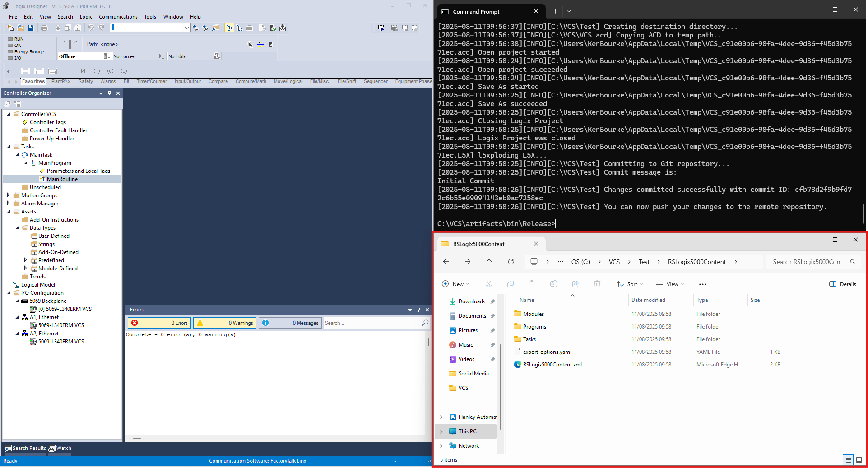Click the Undo arrow in Logix toolbar
The width and height of the screenshot is (868, 468).
91,28
